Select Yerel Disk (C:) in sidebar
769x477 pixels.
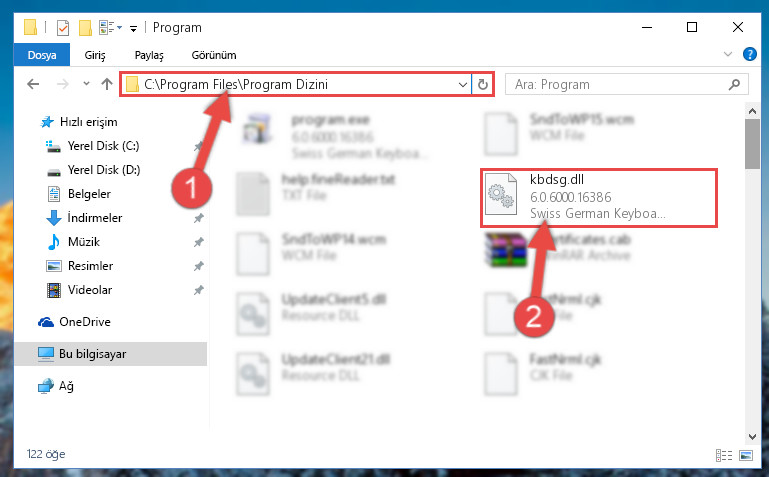point(103,146)
